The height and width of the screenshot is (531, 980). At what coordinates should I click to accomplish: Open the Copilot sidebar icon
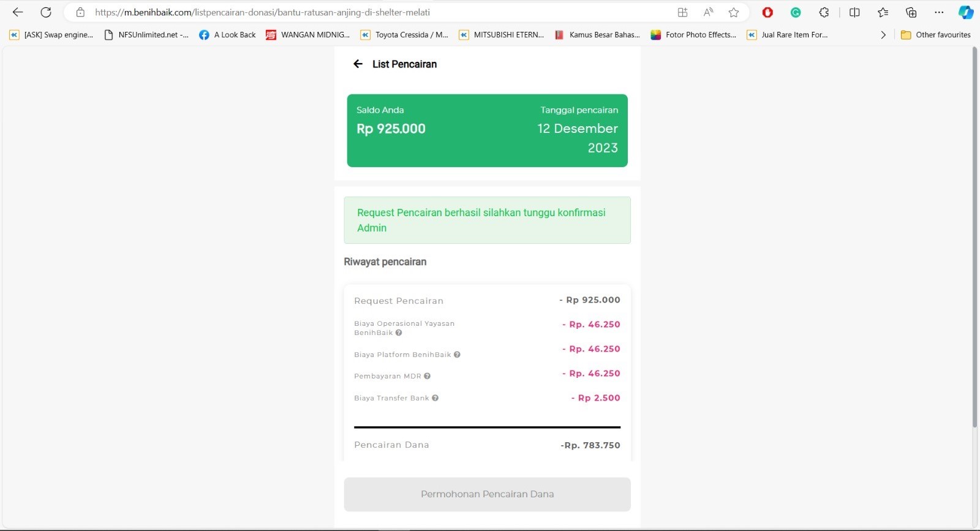[966, 12]
